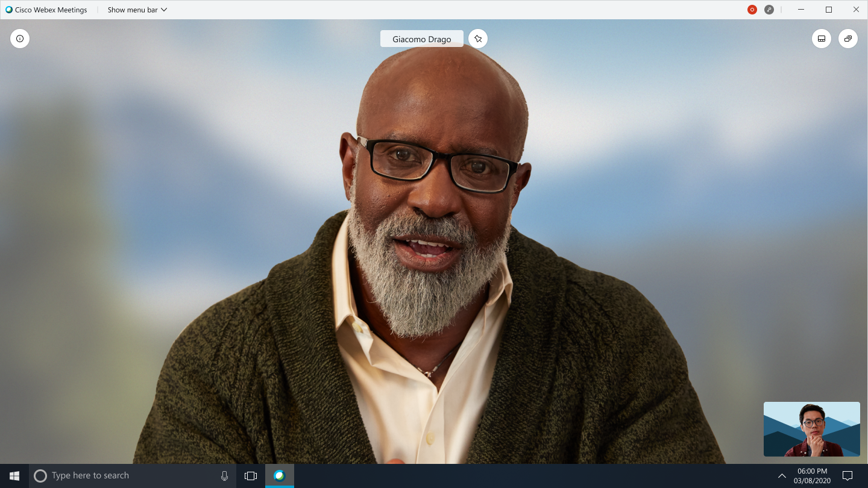Activate voice search microphone in taskbar

tap(225, 475)
